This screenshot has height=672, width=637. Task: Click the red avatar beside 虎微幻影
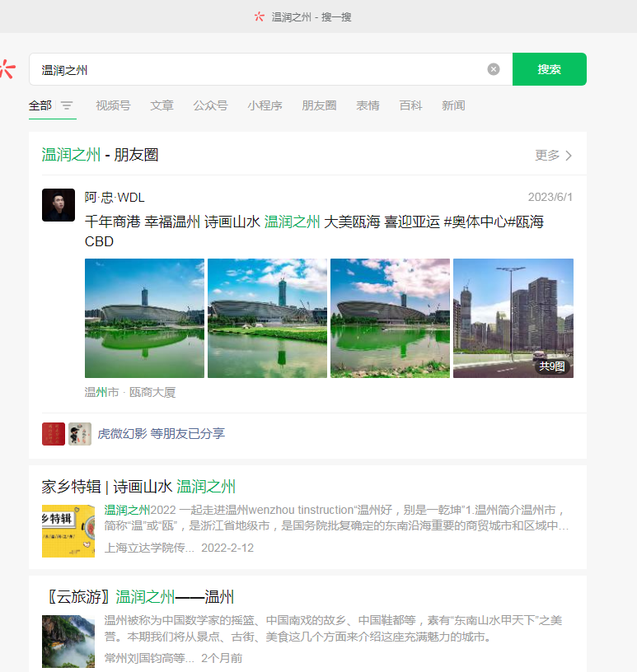pyautogui.click(x=54, y=434)
